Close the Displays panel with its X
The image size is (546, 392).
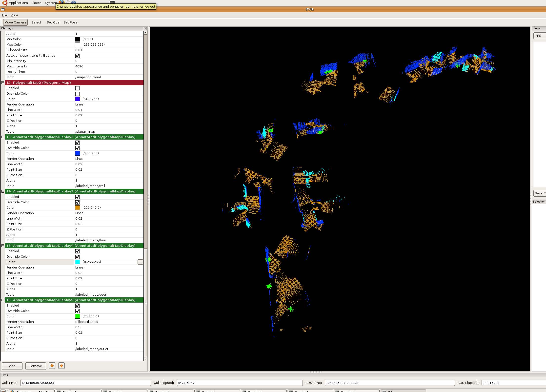[145, 28]
